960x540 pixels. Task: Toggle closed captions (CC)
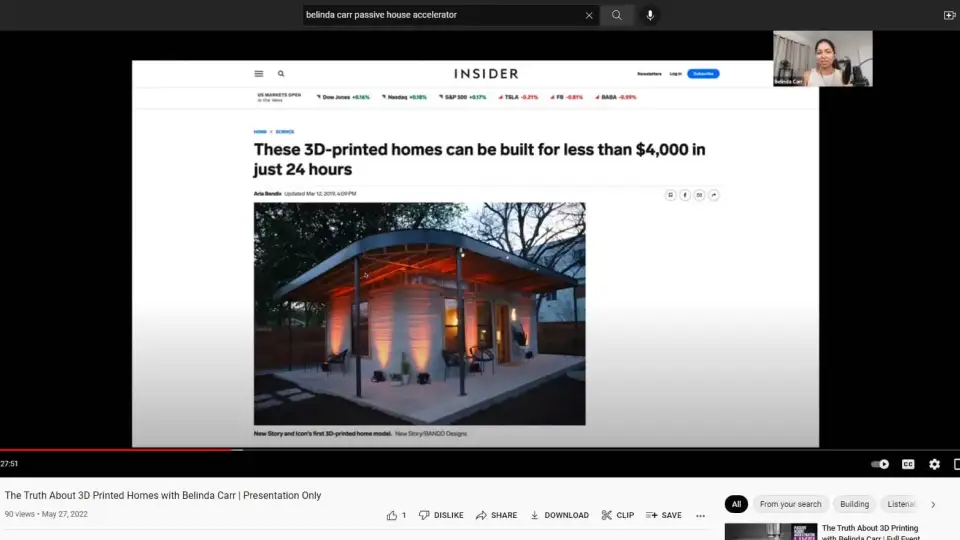[908, 464]
